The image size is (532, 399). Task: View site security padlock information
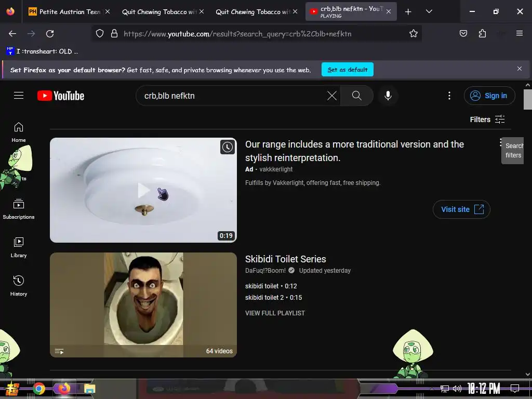(114, 34)
